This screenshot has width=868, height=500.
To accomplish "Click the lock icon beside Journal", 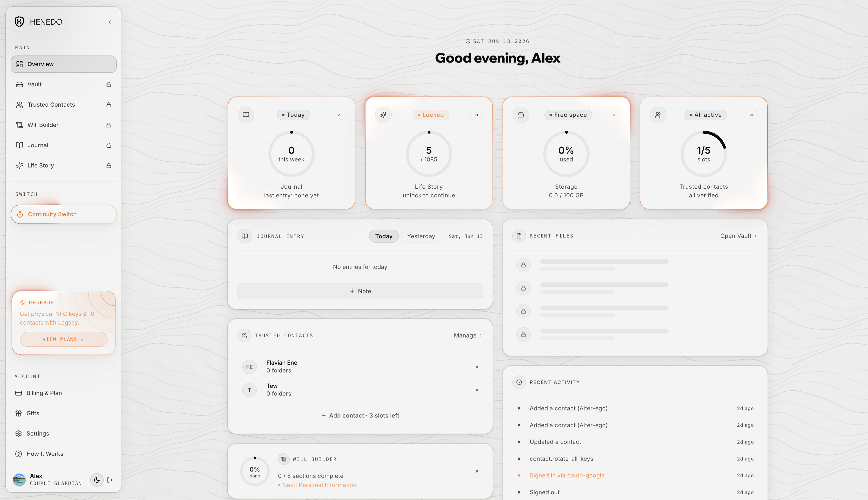I will [x=109, y=145].
